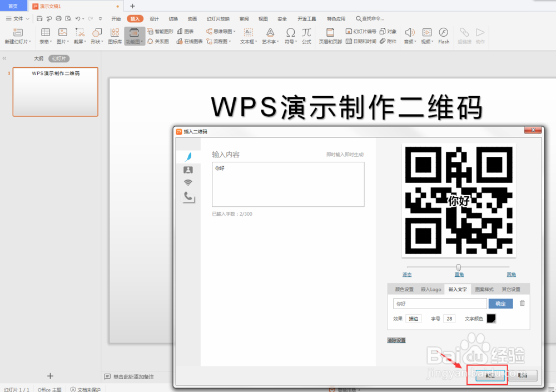Click the 插入 ribbon tab
Screen dimensions: 556x392
point(134,18)
